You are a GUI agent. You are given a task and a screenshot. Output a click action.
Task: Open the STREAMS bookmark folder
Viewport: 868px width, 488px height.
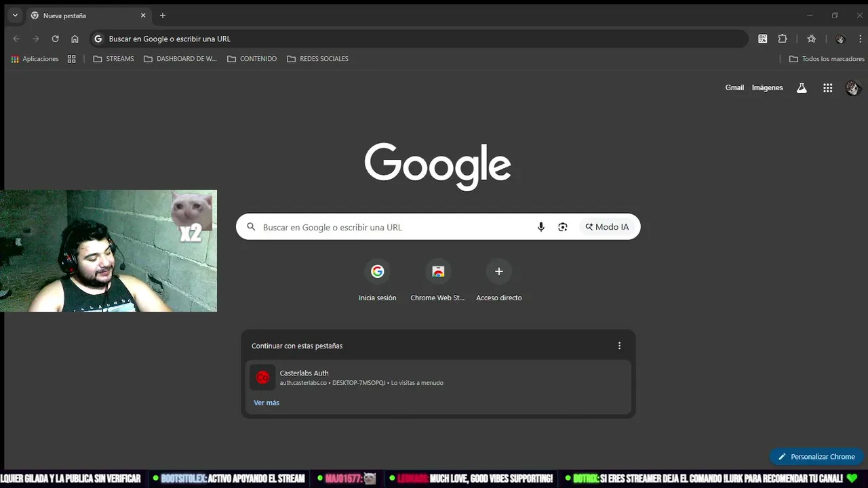pyautogui.click(x=113, y=59)
